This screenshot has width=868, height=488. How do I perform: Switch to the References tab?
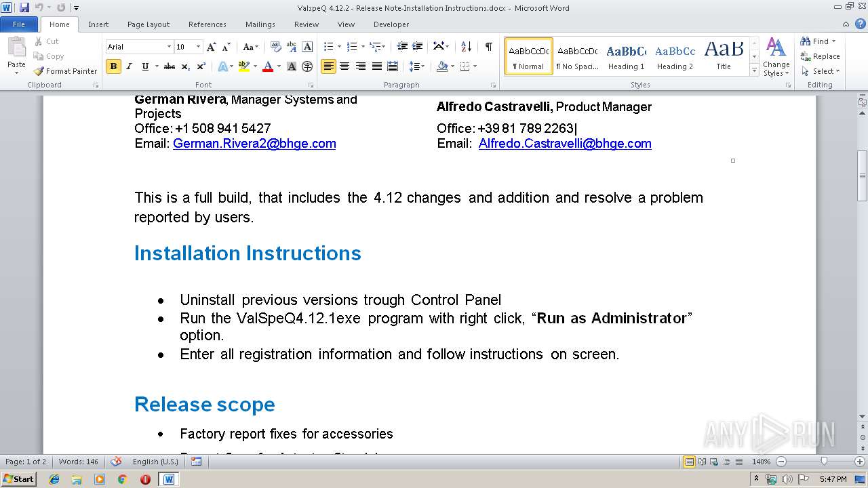point(208,24)
